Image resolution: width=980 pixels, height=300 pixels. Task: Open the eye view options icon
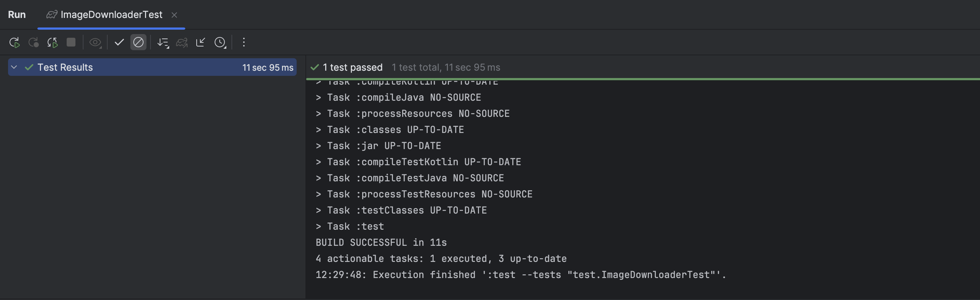(x=95, y=42)
